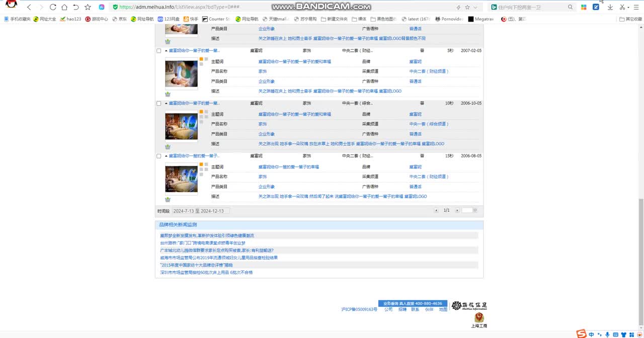Open the 2006-08-05 ad video thumbnail

point(181,179)
